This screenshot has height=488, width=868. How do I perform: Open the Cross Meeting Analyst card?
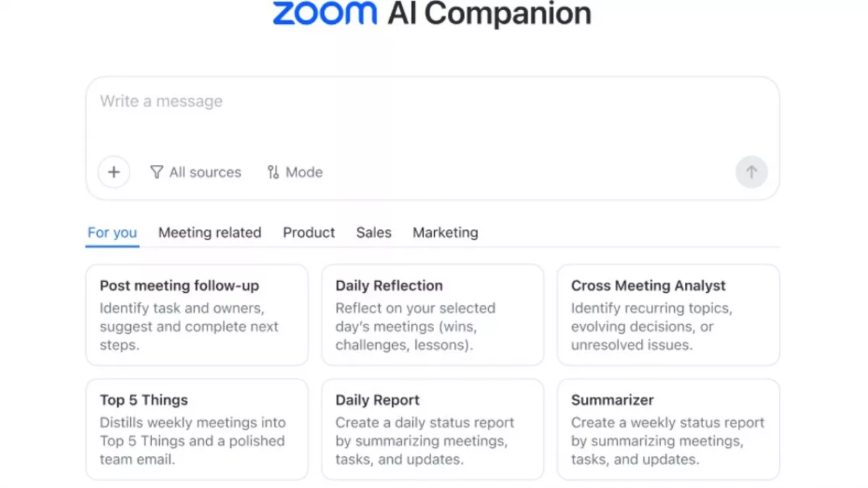pos(668,314)
